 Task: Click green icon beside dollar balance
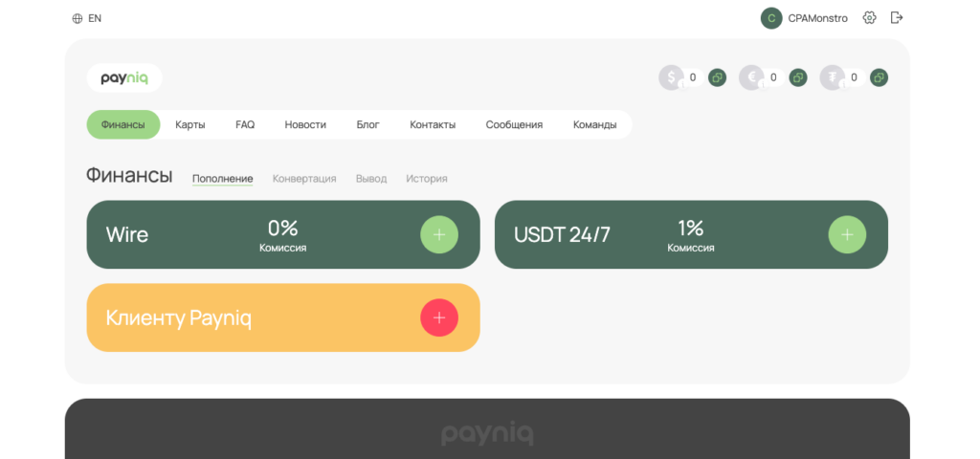718,78
